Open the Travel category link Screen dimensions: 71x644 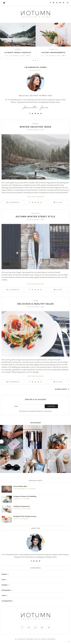coord(5,595)
